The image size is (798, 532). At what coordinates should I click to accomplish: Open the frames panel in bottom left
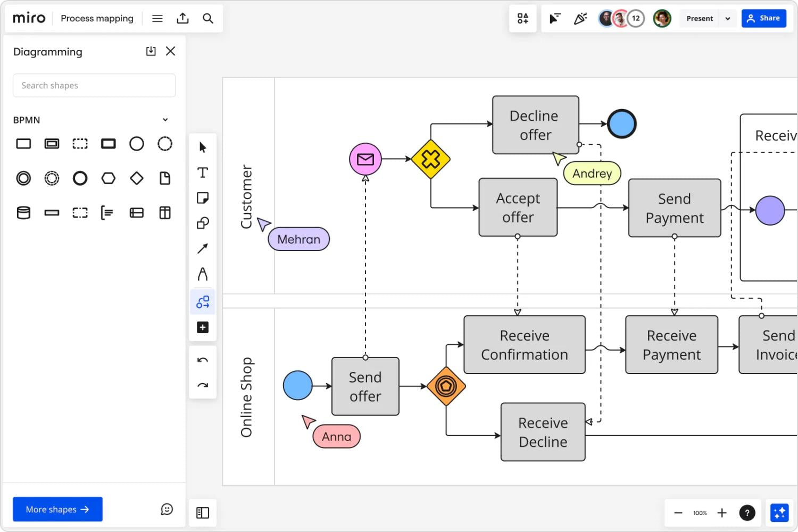[x=203, y=512]
